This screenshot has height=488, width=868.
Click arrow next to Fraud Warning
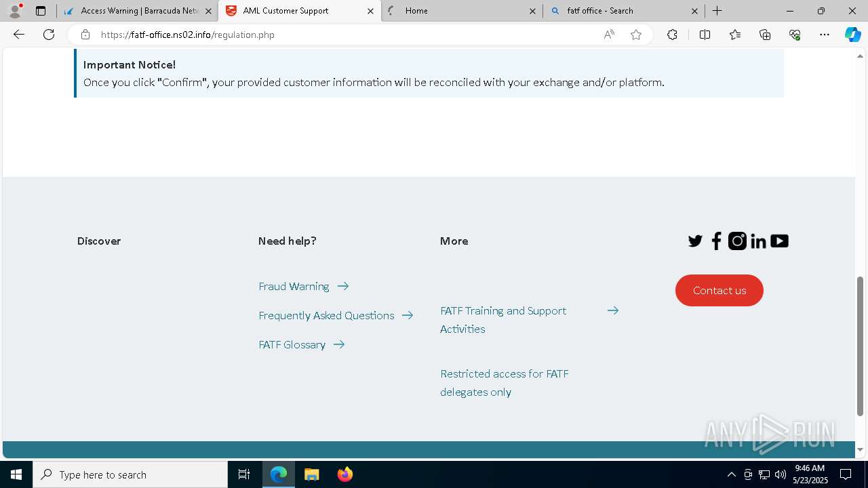click(x=343, y=286)
